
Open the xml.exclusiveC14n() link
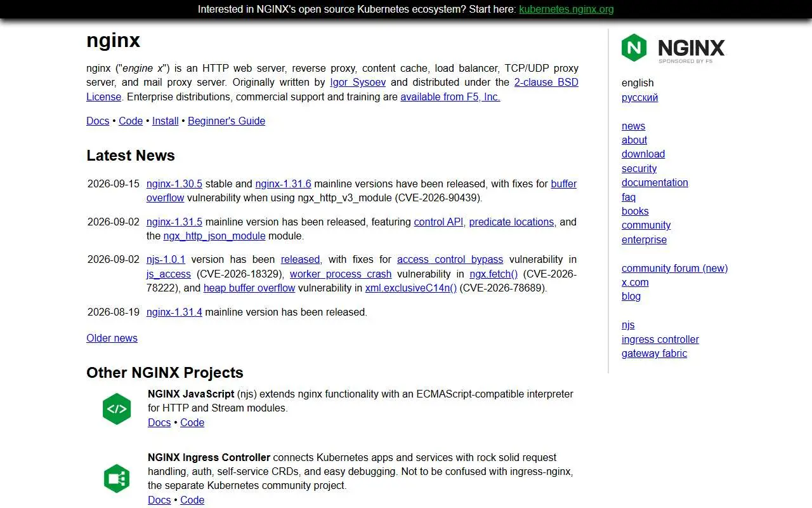pos(411,288)
